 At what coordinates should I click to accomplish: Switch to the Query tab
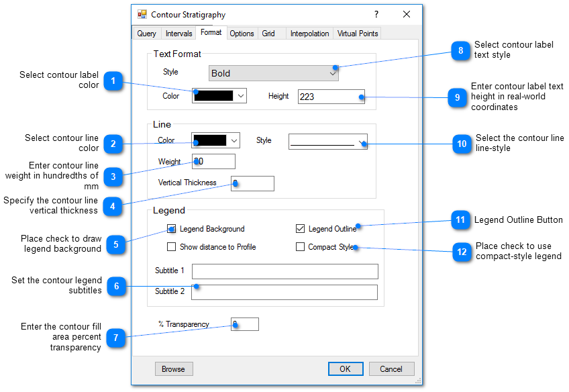point(146,34)
